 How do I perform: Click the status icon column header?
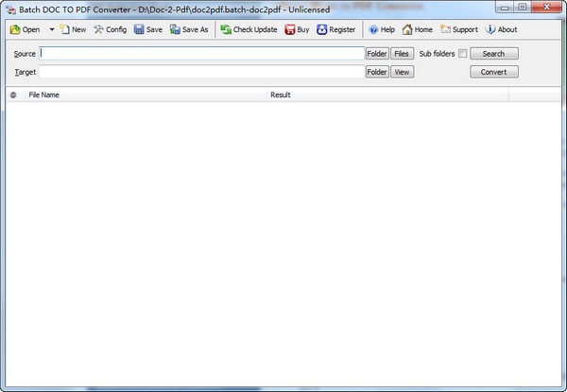tap(13, 94)
